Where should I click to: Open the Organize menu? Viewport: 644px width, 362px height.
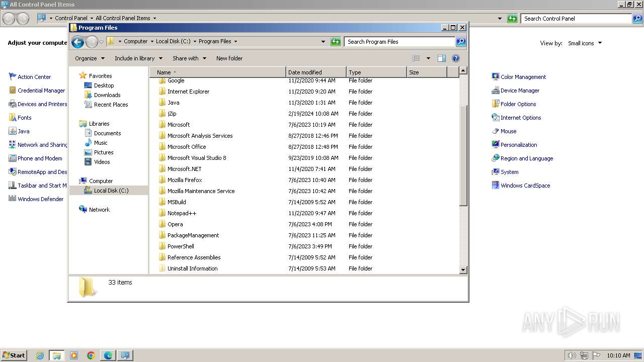point(90,58)
